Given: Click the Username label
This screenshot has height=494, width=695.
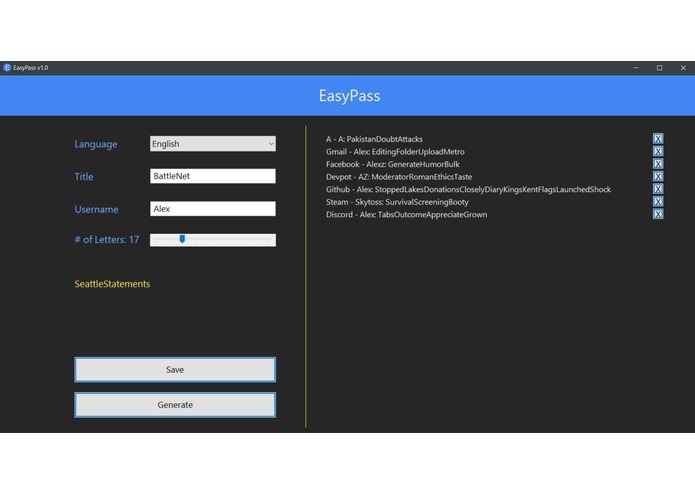Looking at the screenshot, I should tap(96, 210).
